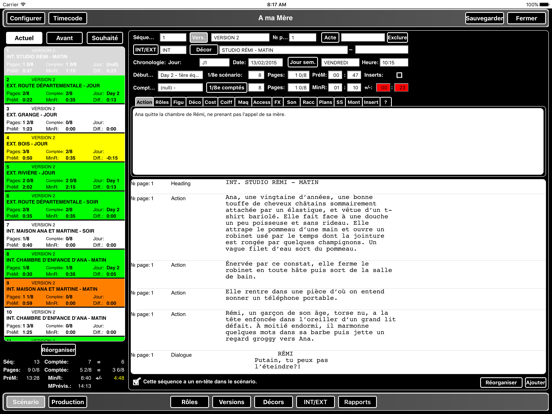The height and width of the screenshot is (414, 552).
Task: Open the Début field 'Day 2 - 1ère éq...'
Action: [181, 75]
